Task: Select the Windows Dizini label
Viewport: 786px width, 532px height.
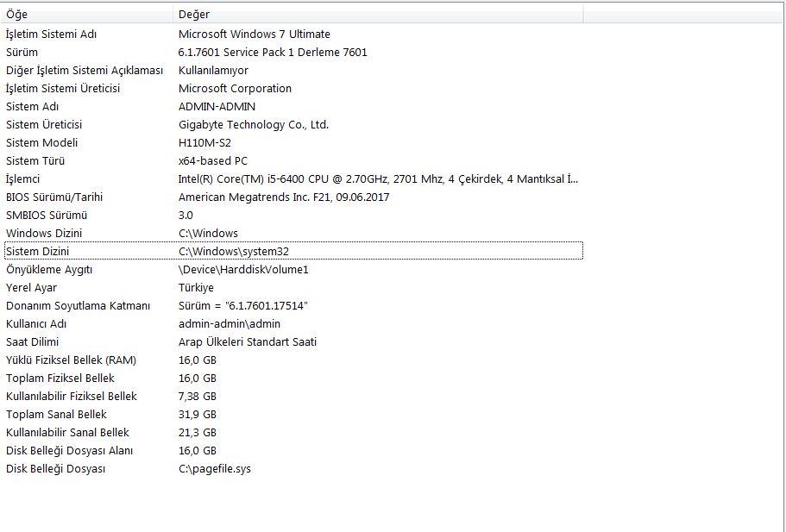Action: 44,234
